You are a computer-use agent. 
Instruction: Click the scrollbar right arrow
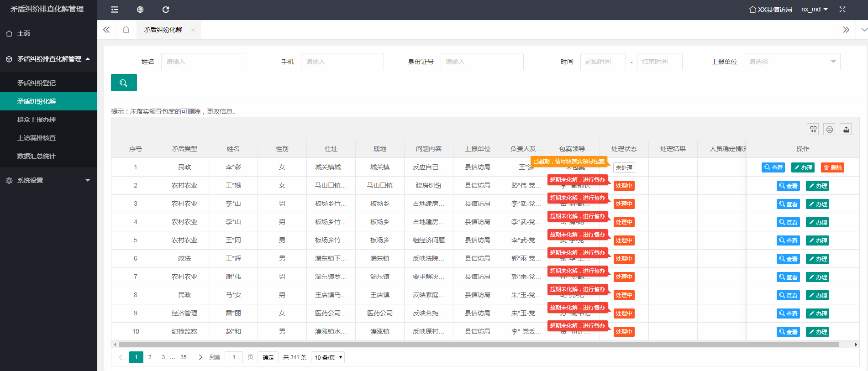pyautogui.click(x=856, y=345)
